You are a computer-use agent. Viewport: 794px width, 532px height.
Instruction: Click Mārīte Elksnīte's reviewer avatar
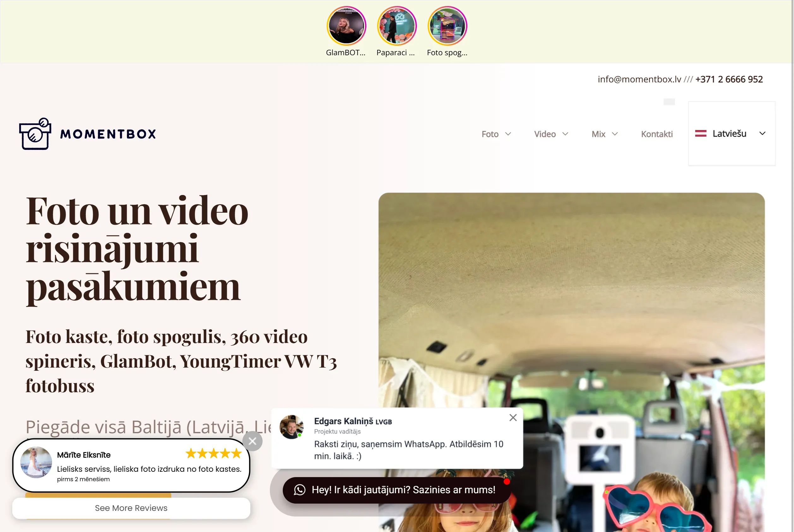[36, 462]
